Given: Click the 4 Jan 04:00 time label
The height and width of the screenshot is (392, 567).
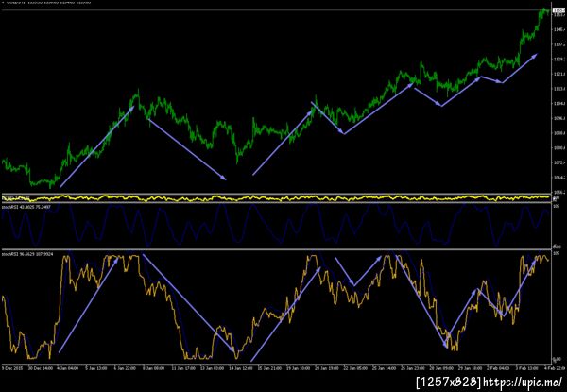Looking at the screenshot, I should [67, 368].
